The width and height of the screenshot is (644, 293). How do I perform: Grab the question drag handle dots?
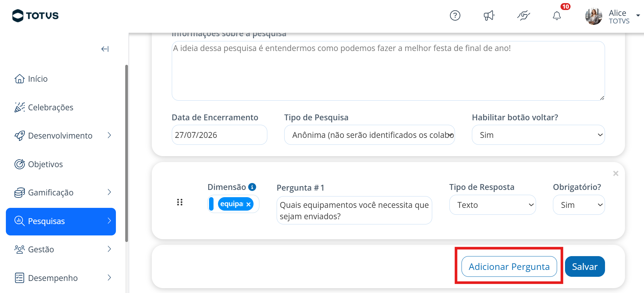(180, 202)
